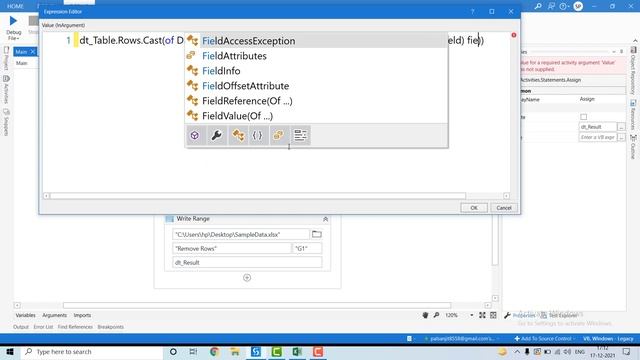Toggle the cube namespace filter in IntelliSense

(x=195, y=136)
